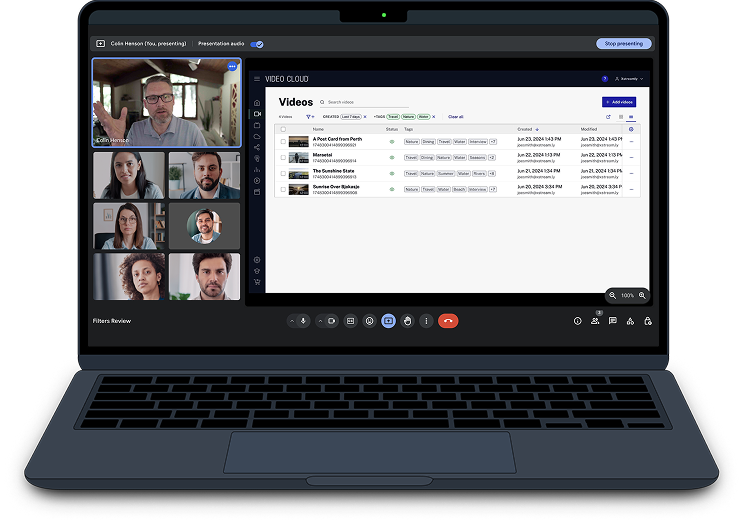Select the Sunrise Over Bjøkøsjø row checkbox
The image size is (743, 522).
click(x=283, y=189)
